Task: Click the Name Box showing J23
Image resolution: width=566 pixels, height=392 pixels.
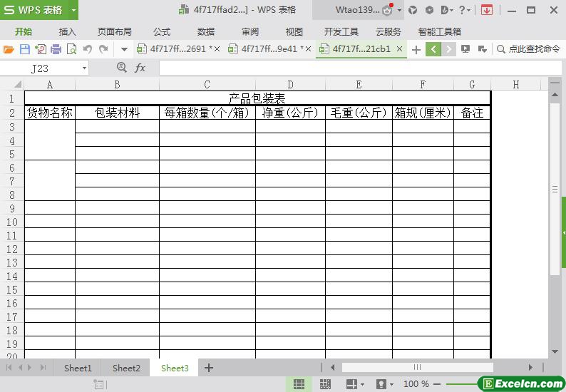Action: coord(40,68)
